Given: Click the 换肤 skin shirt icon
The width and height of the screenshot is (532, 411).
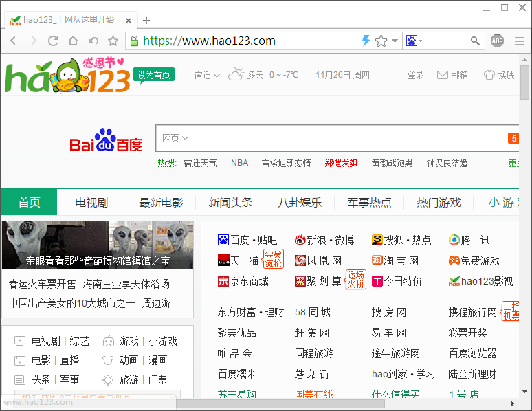Looking at the screenshot, I should 489,75.
